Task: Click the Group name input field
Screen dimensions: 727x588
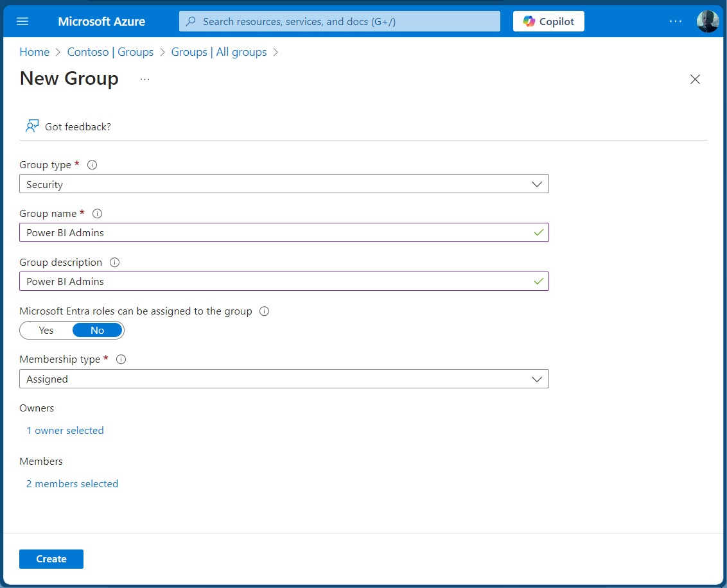Action: click(276, 233)
